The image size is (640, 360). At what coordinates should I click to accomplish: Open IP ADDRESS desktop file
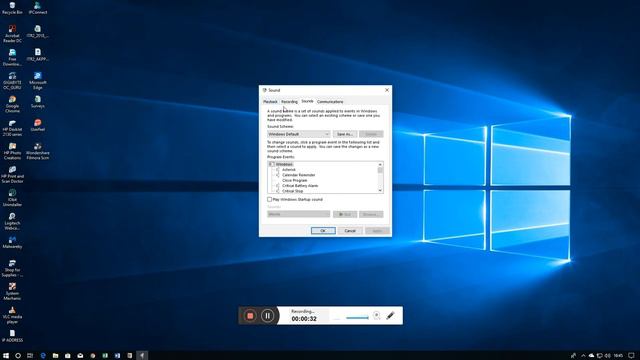(x=12, y=336)
